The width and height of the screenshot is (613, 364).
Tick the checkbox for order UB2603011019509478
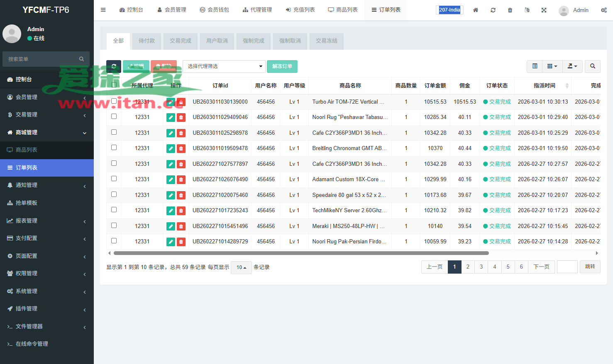coord(114,148)
